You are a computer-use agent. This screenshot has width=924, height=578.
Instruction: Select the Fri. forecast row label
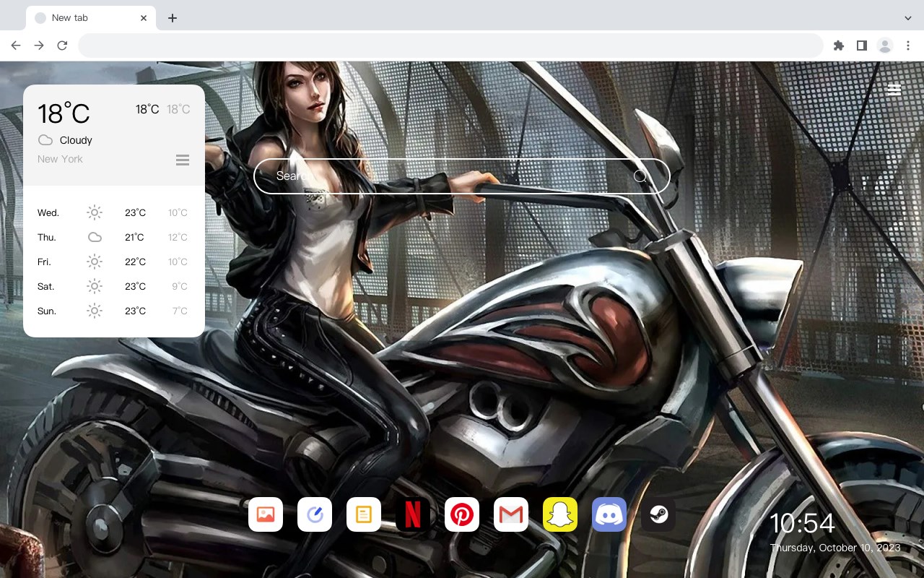[44, 262]
